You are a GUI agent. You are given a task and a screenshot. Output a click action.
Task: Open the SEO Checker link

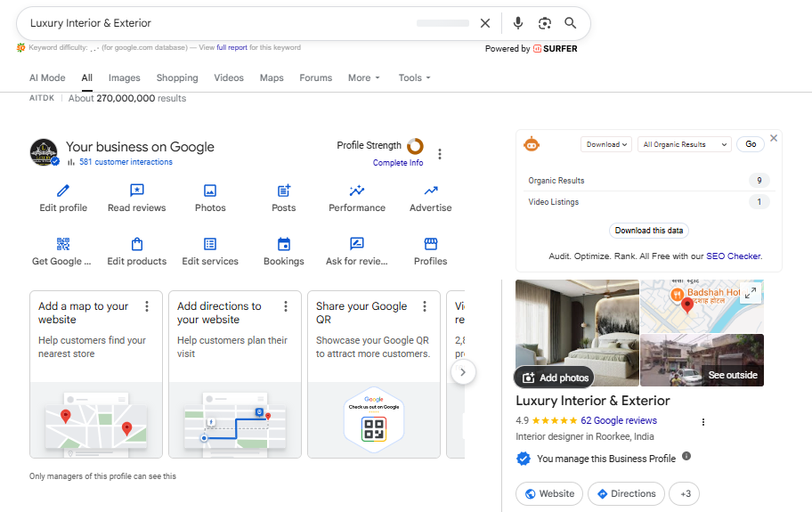[734, 256]
